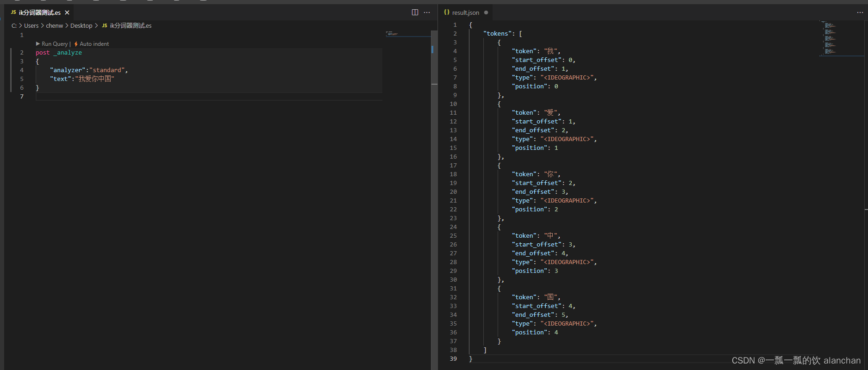Click the "token": "中" line
This screenshot has height=370, width=868.
point(536,236)
